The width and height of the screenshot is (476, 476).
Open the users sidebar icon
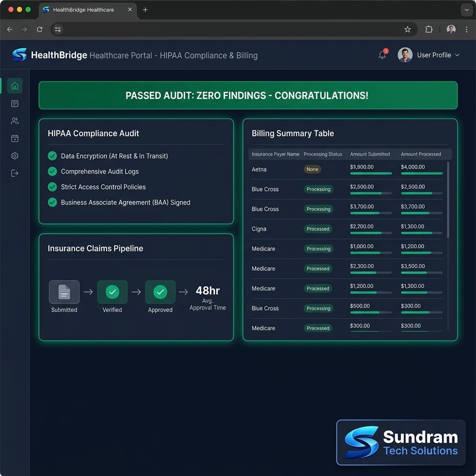(14, 121)
